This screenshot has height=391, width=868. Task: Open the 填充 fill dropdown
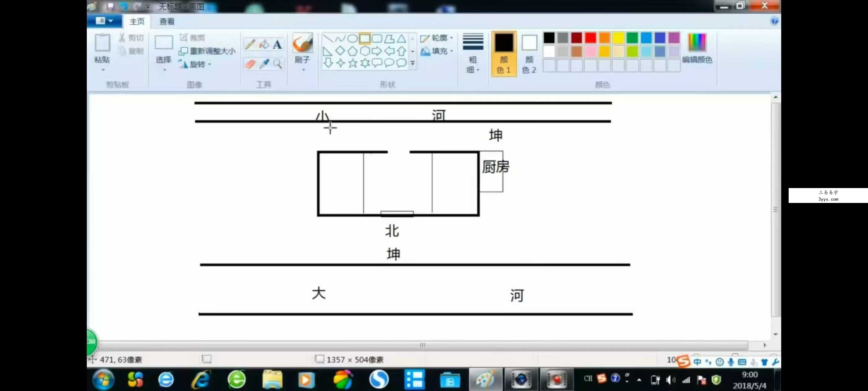(437, 51)
